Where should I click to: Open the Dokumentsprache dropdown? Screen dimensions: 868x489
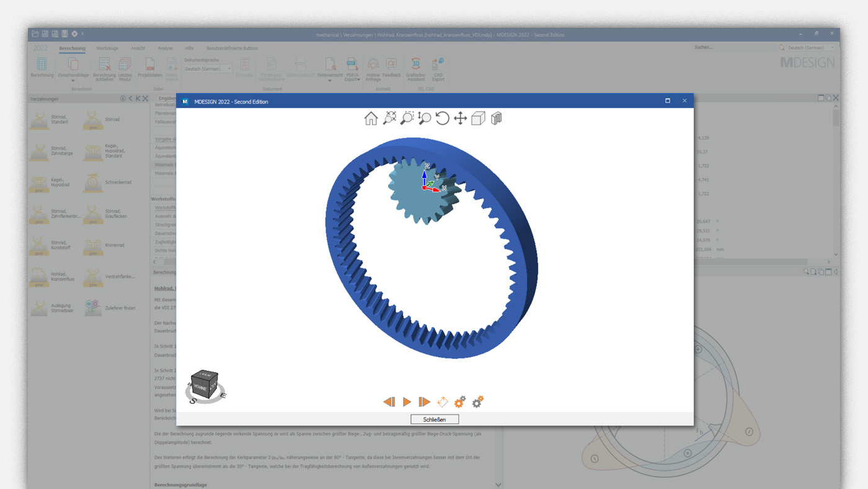(208, 69)
